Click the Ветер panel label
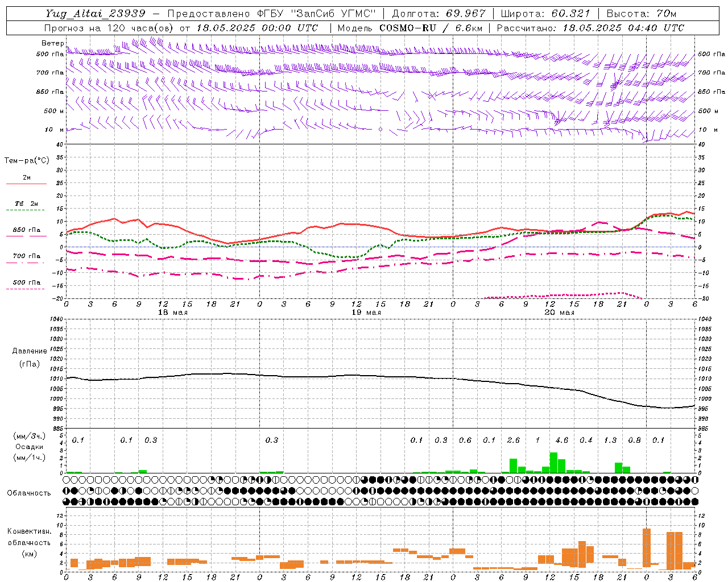 (x=53, y=43)
